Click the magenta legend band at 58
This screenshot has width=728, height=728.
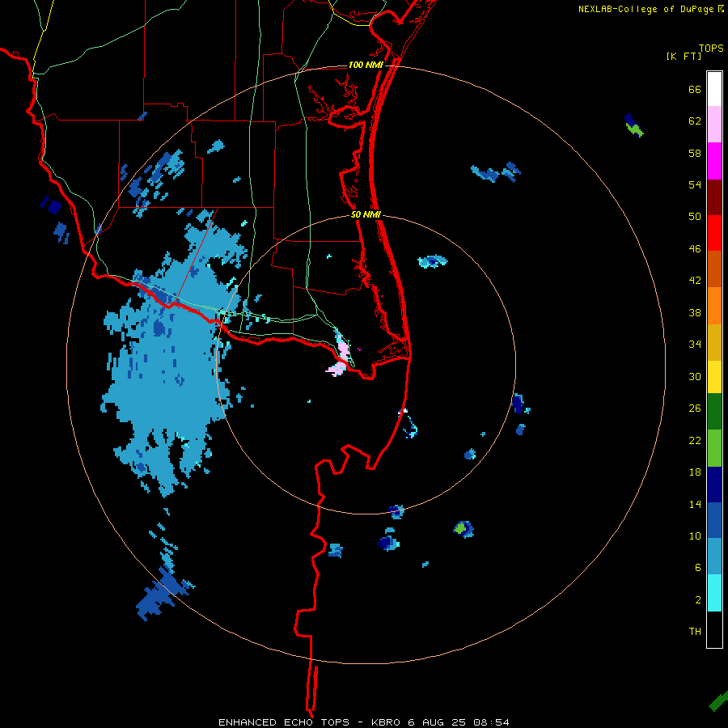pyautogui.click(x=714, y=161)
